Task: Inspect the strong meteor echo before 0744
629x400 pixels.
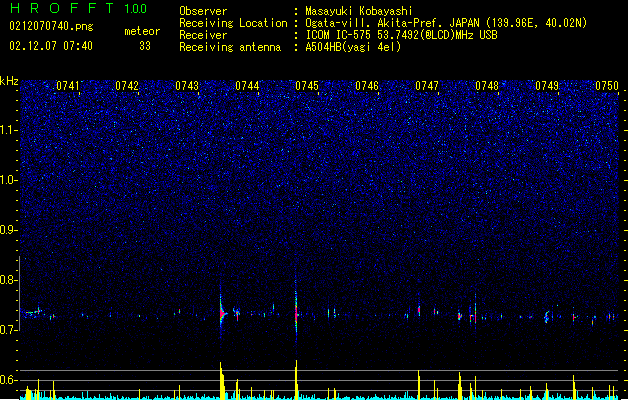Action: point(222,312)
